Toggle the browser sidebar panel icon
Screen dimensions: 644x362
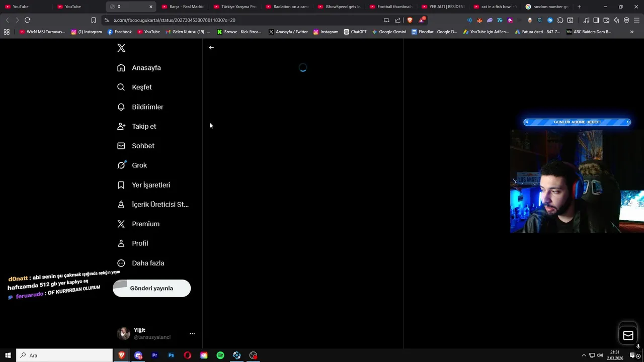click(596, 20)
